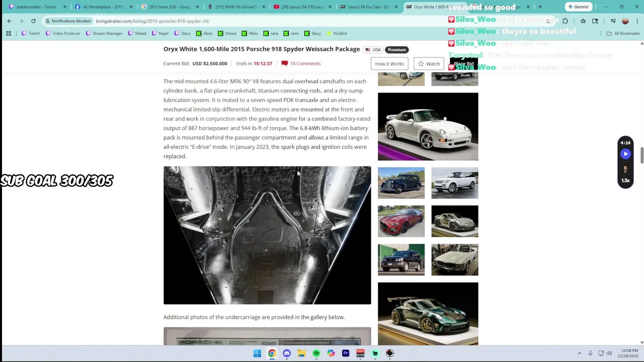Click the blue play button in side widget

tap(625, 154)
